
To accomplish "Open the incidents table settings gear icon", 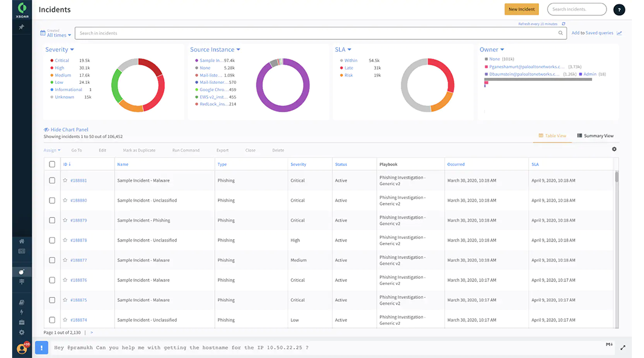I will point(614,149).
